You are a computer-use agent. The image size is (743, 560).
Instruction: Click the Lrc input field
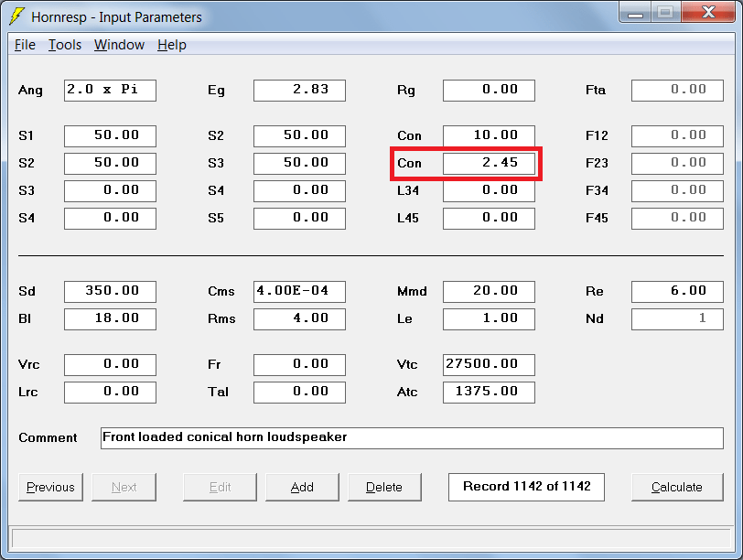point(110,393)
